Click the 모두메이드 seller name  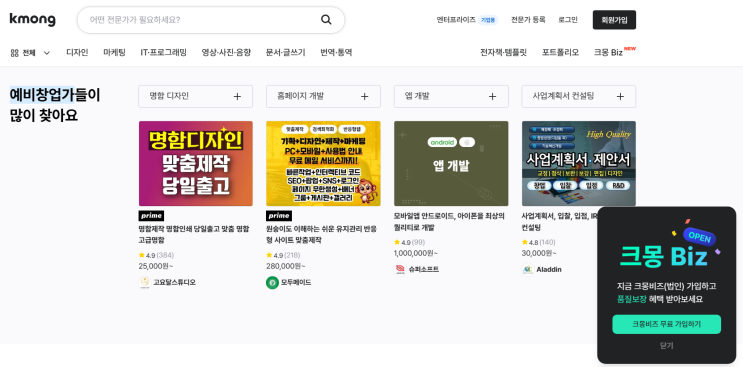(296, 283)
